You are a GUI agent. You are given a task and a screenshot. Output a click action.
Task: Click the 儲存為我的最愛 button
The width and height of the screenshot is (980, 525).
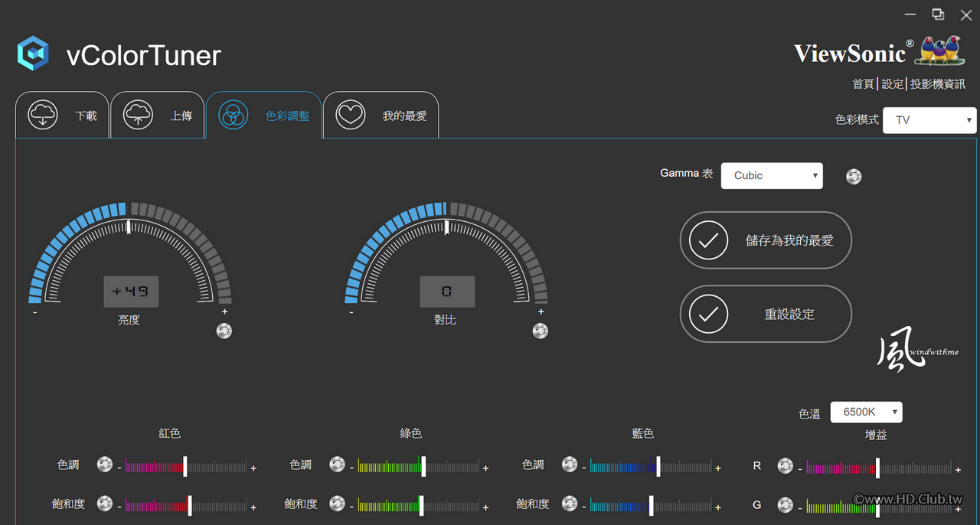coord(766,240)
